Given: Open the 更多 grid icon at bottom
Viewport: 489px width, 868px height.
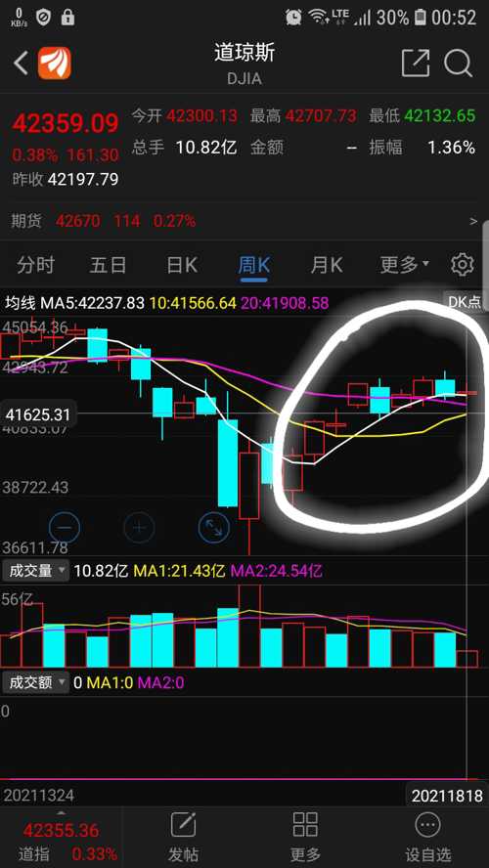Looking at the screenshot, I should click(x=305, y=836).
